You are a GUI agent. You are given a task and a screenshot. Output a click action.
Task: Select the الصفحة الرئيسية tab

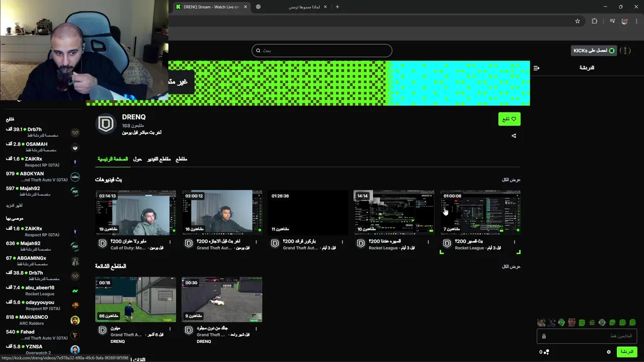pyautogui.click(x=113, y=159)
